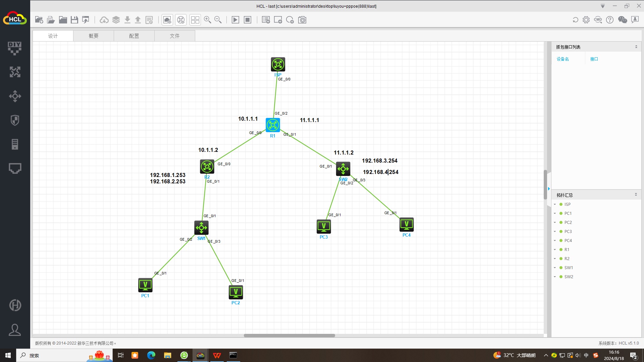
Task: Open the router category in left sidebar
Action: click(15, 72)
